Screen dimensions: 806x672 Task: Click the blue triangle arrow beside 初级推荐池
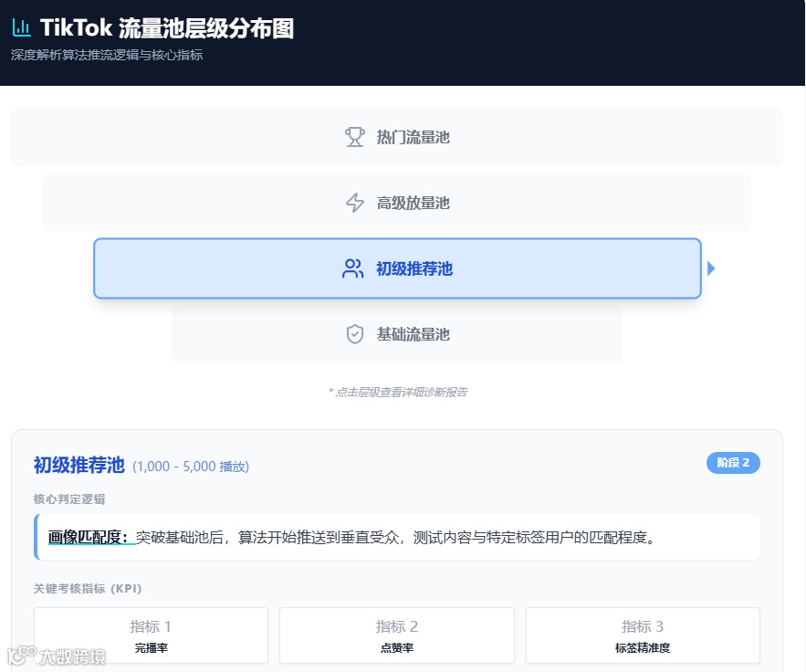coord(711,268)
